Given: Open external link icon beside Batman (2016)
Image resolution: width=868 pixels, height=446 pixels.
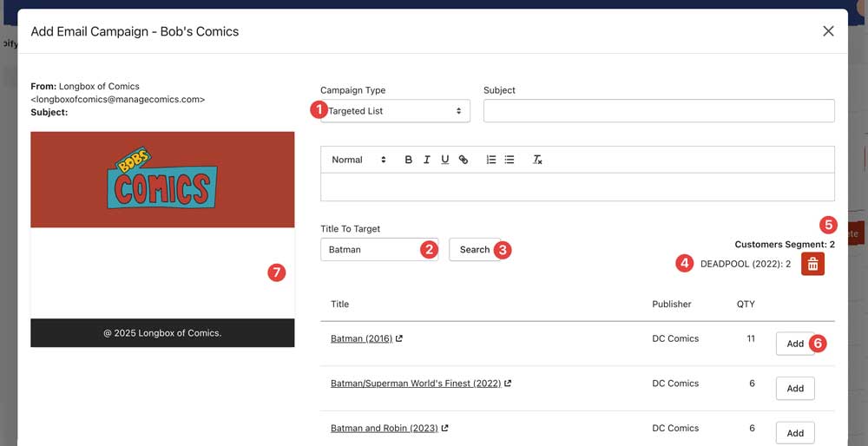Looking at the screenshot, I should click(399, 338).
